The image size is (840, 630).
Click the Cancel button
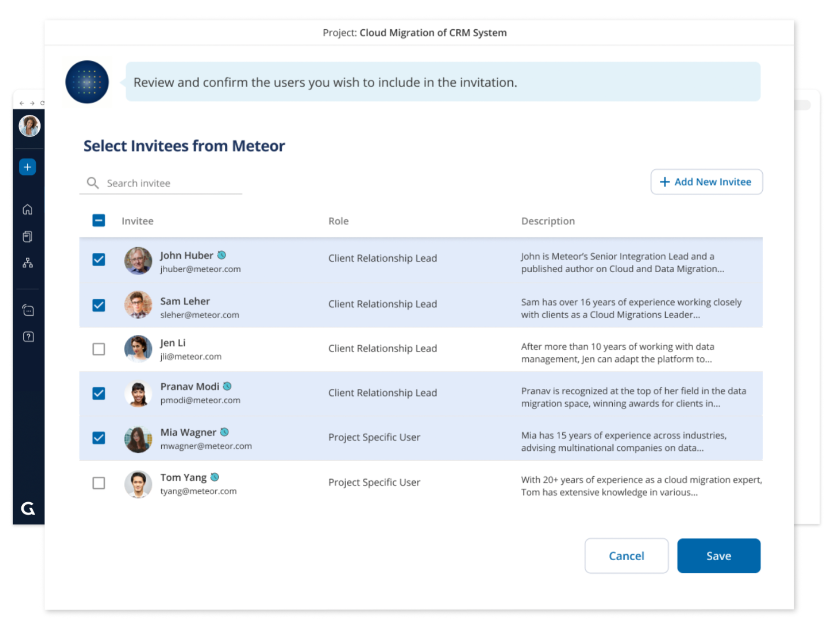point(626,556)
